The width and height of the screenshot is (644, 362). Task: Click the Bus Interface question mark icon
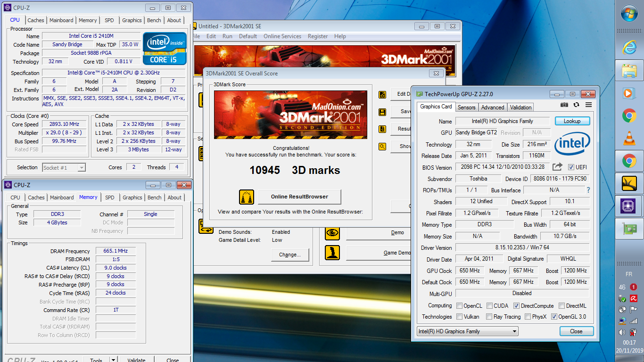[588, 190]
